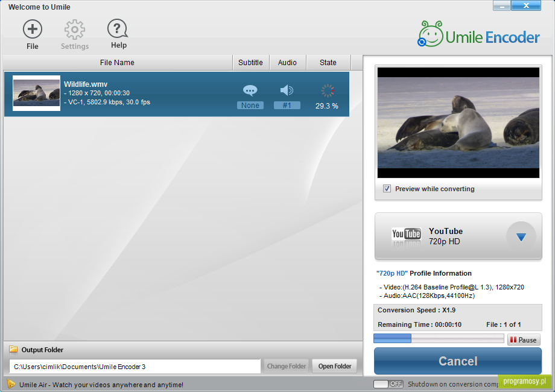Pause the conversion
Screen dimensions: 555x392
tap(524, 340)
